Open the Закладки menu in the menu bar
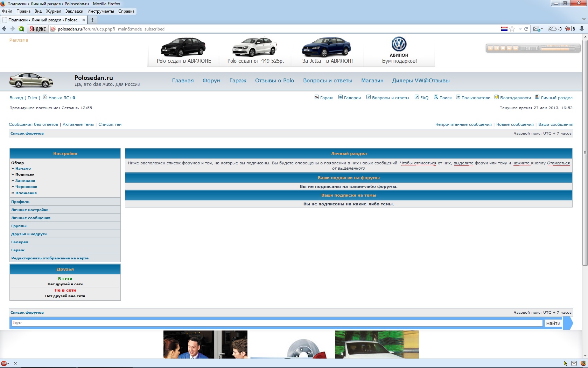 click(x=74, y=11)
